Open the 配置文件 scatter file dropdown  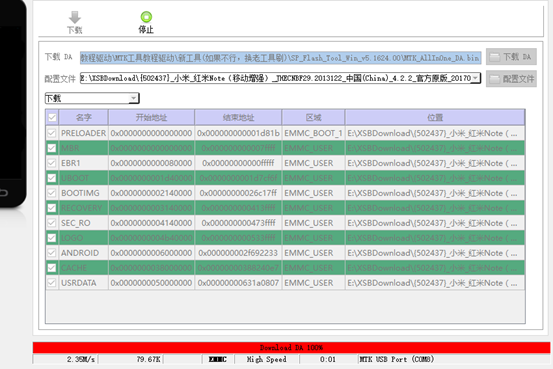click(x=476, y=78)
